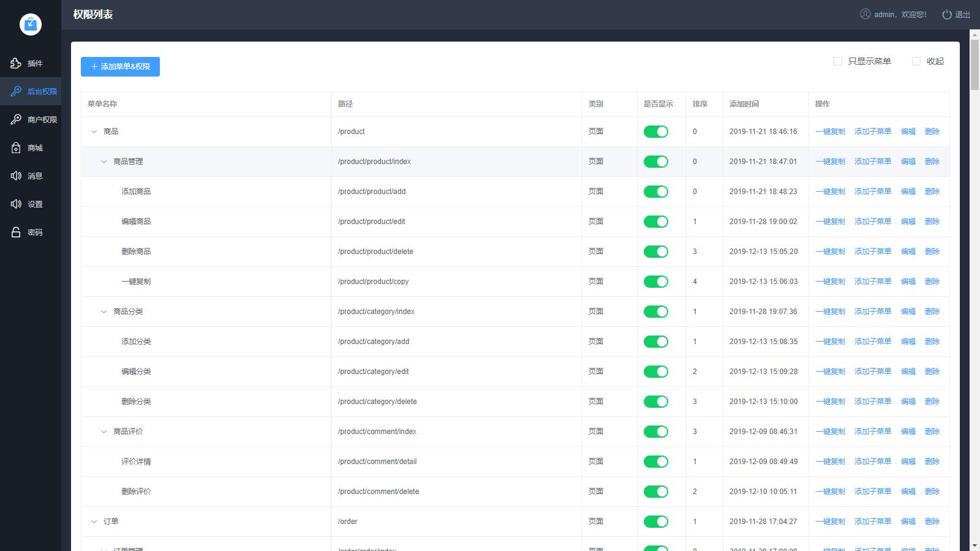
Task: Click the key icon beside 商户权限
Action: point(16,119)
